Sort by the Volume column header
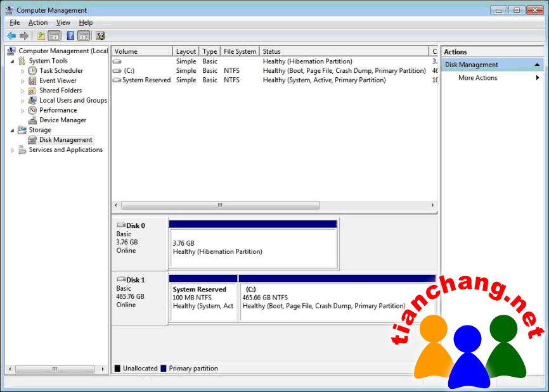The height and width of the screenshot is (392, 549). 142,51
